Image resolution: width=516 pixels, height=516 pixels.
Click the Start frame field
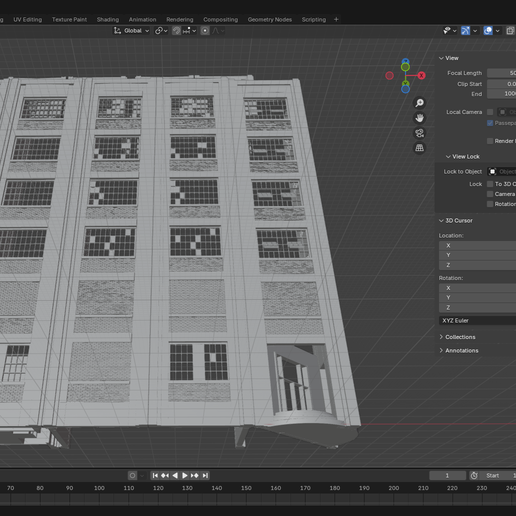click(x=498, y=475)
